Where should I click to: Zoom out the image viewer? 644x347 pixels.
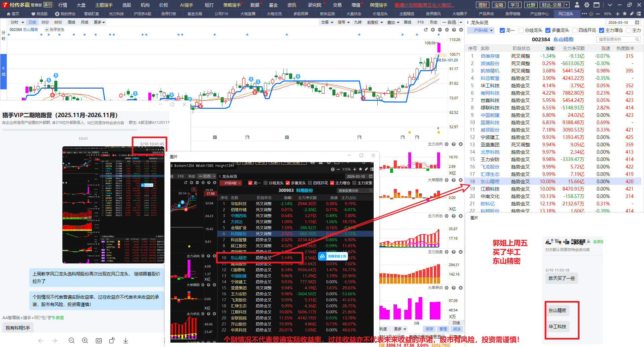71,341
